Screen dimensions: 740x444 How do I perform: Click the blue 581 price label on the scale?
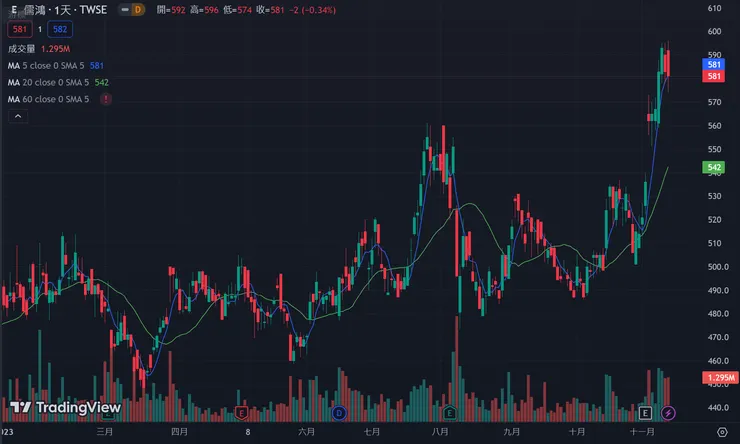[x=714, y=65]
